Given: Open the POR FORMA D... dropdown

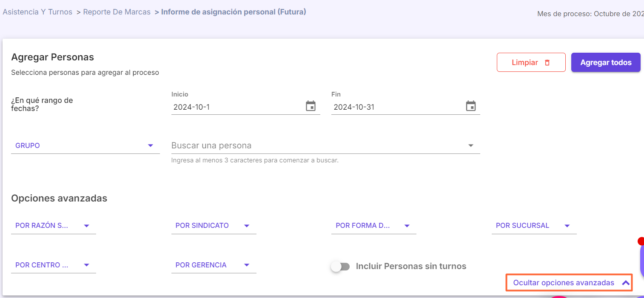Looking at the screenshot, I should (x=373, y=226).
